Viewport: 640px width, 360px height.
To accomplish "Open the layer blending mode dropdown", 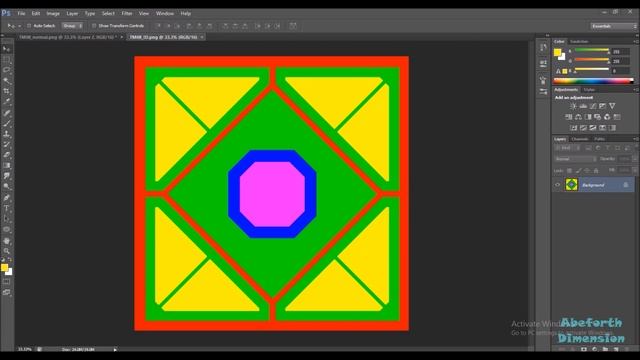I will [x=575, y=159].
